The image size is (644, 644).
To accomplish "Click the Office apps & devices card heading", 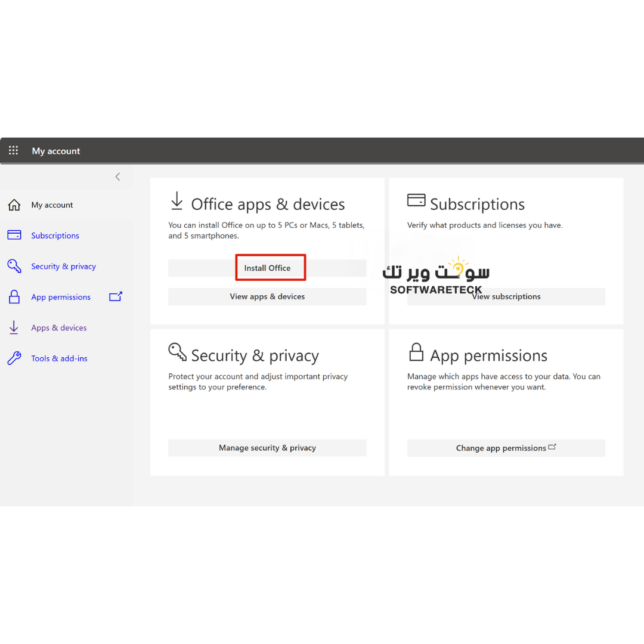I will point(268,205).
